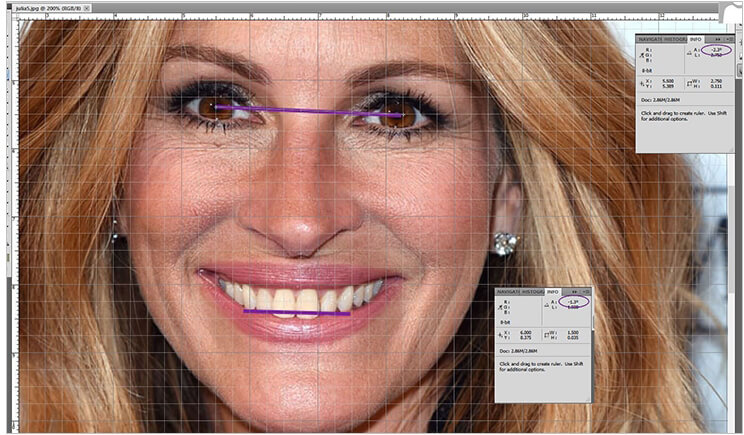
Task: Switch to Histogram tab in lower panel
Action: point(535,291)
